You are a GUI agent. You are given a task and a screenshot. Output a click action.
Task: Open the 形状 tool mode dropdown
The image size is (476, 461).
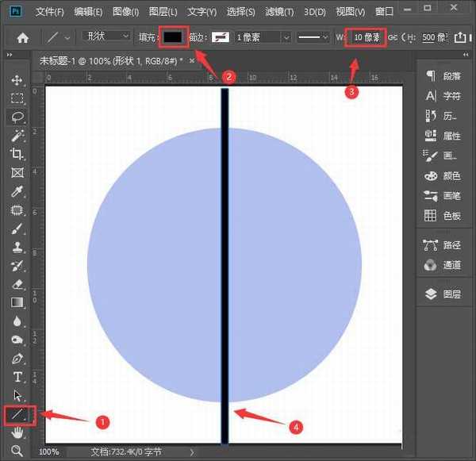click(107, 36)
